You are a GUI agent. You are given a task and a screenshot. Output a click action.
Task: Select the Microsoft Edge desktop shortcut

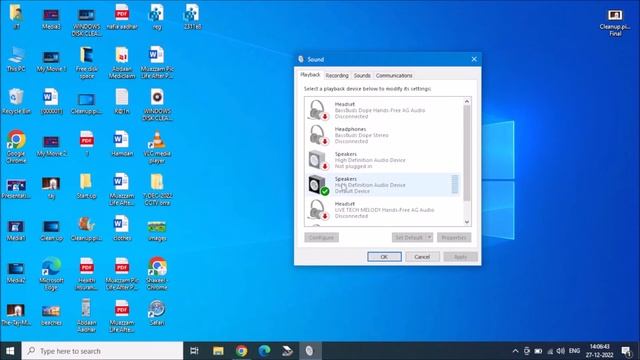pyautogui.click(x=51, y=274)
